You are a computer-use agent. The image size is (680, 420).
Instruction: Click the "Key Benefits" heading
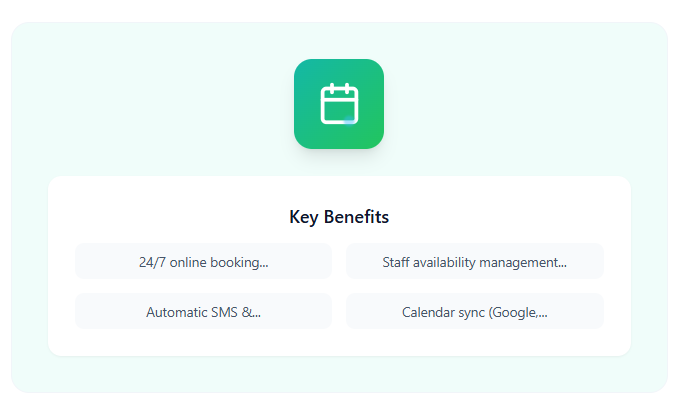point(339,216)
